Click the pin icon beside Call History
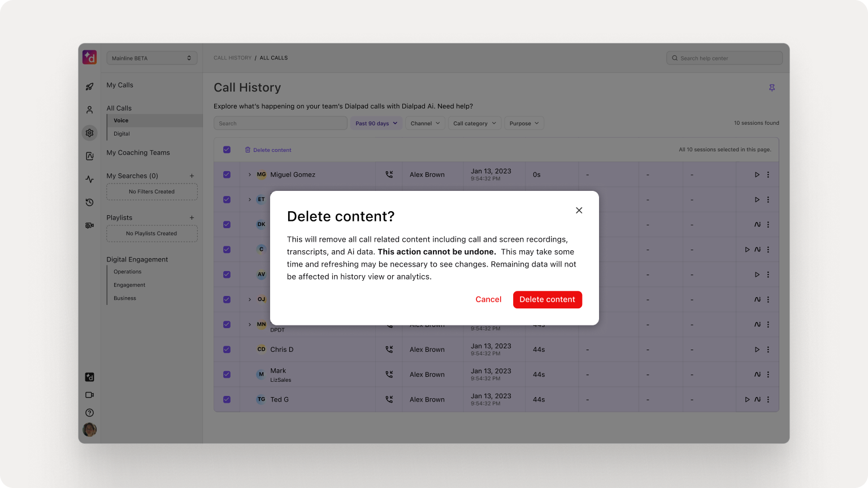Image resolution: width=868 pixels, height=488 pixels. tap(772, 88)
